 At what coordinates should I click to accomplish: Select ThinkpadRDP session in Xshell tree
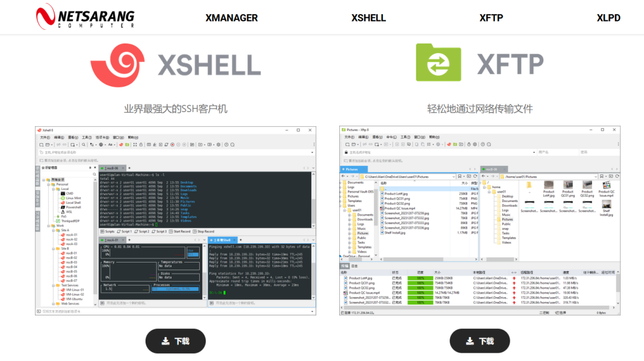tap(68, 221)
